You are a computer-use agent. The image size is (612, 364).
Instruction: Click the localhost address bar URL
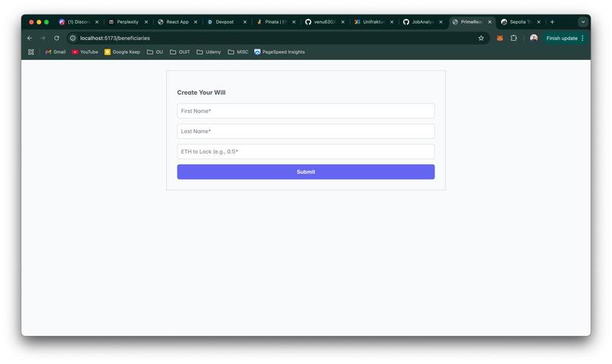(x=115, y=38)
